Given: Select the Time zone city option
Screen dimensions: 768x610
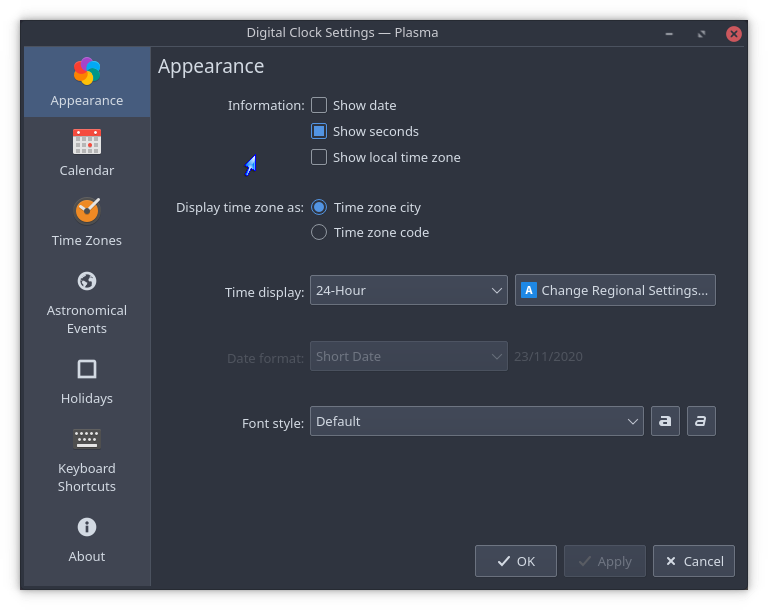Looking at the screenshot, I should [319, 207].
